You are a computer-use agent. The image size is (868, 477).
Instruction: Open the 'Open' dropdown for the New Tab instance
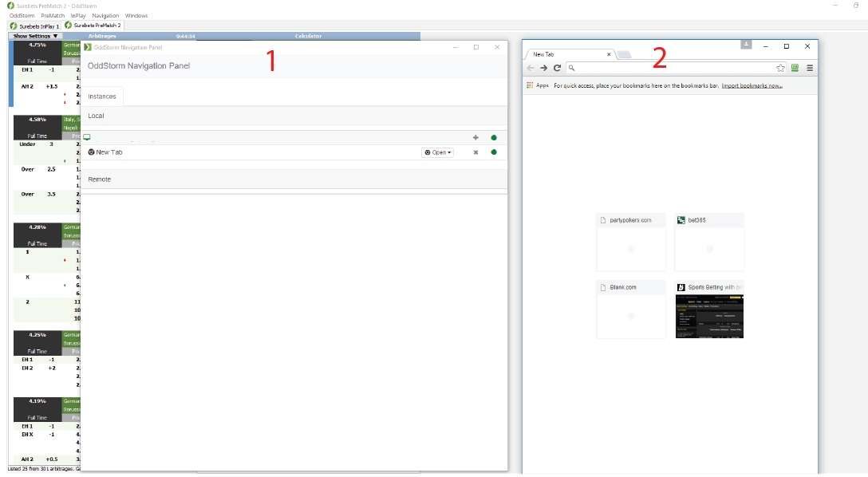click(x=438, y=152)
